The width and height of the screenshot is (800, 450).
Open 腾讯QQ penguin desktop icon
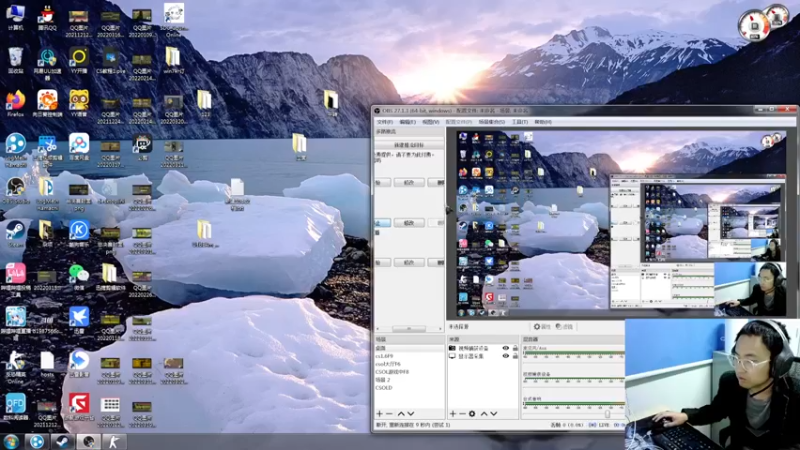point(47,17)
